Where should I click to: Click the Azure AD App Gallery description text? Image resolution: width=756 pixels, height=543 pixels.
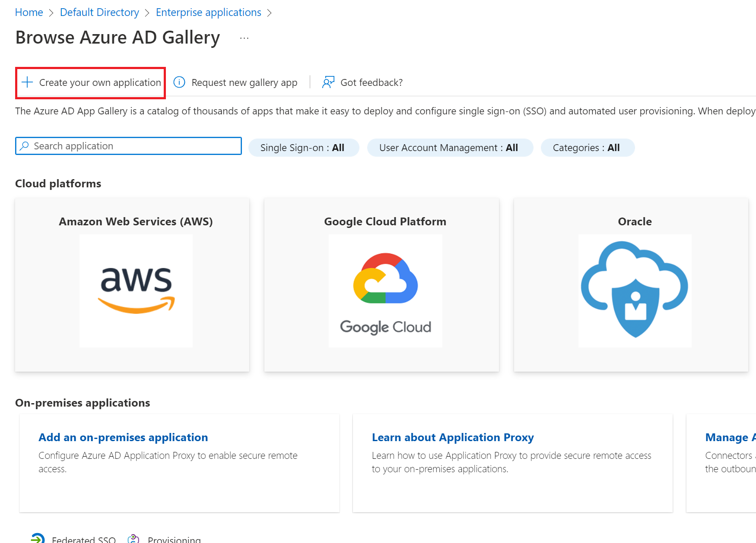pyautogui.click(x=385, y=111)
